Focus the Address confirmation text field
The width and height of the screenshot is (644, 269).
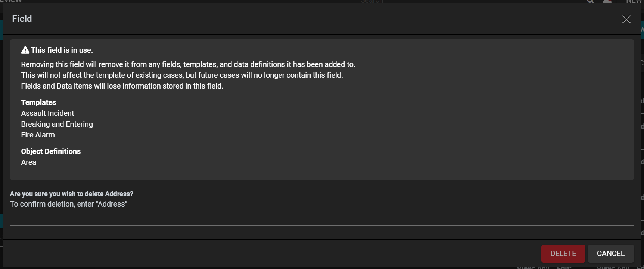[x=322, y=219]
